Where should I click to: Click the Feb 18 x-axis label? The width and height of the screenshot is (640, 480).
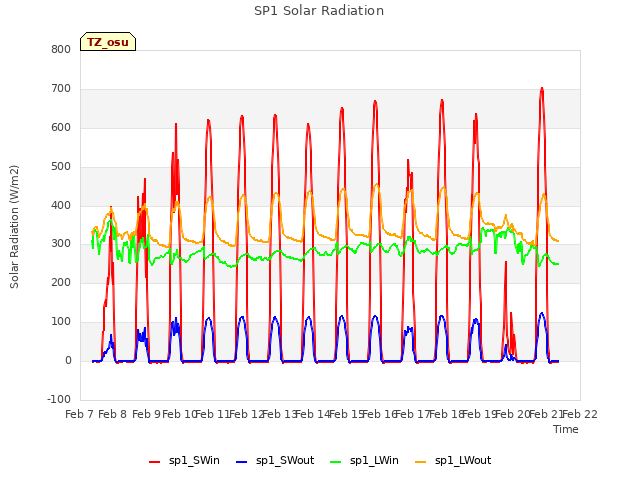pos(447,415)
